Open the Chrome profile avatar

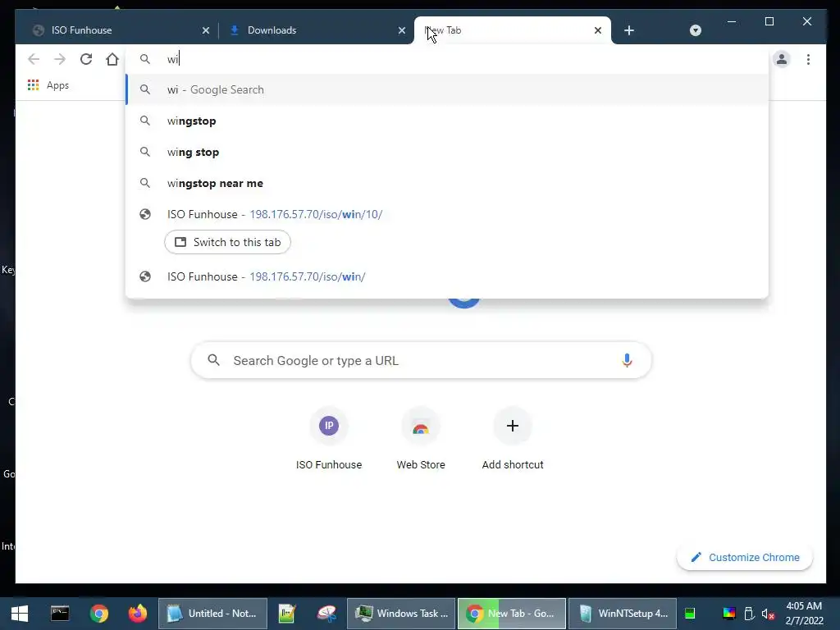click(x=782, y=59)
